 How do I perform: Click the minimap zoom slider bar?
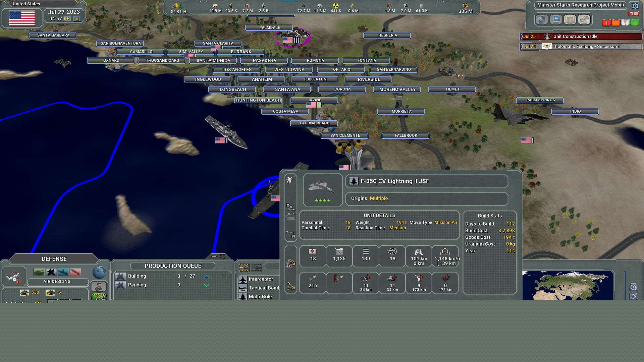pyautogui.click(x=625, y=286)
